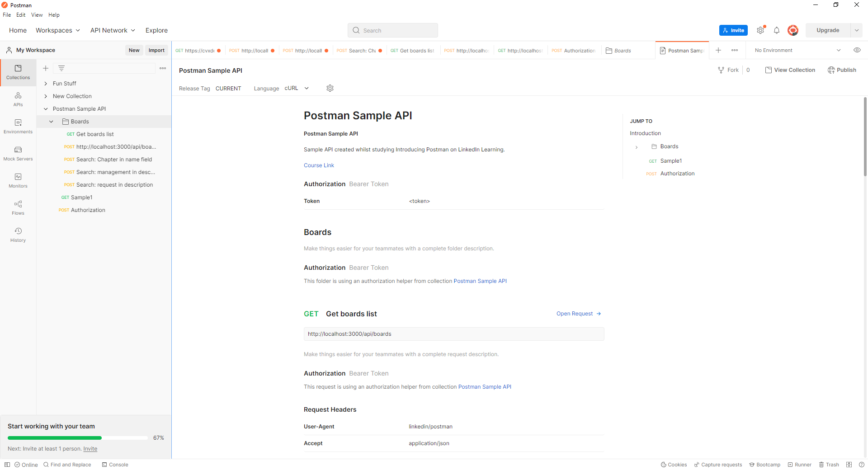Screen dimensions: 868x470
Task: Open the File menu
Action: tap(7, 15)
